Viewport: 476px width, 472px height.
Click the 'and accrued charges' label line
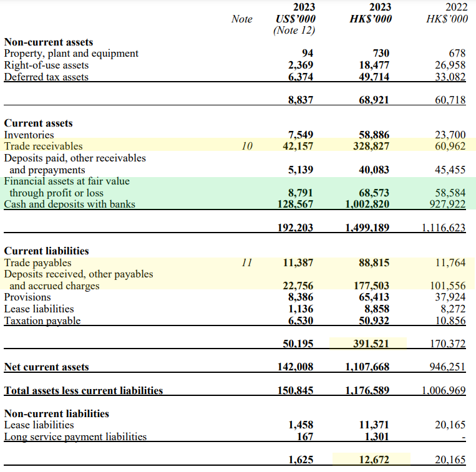point(54,286)
